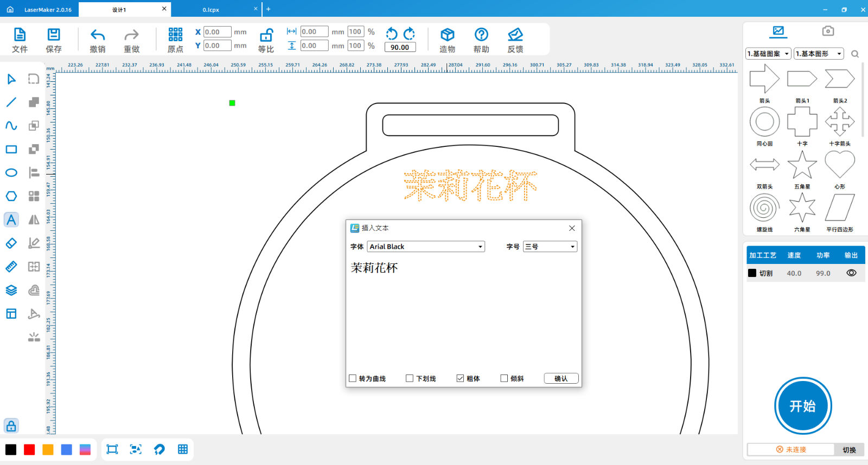Select the text tool in left toolbar
Screen dimensions: 868x465
click(11, 219)
